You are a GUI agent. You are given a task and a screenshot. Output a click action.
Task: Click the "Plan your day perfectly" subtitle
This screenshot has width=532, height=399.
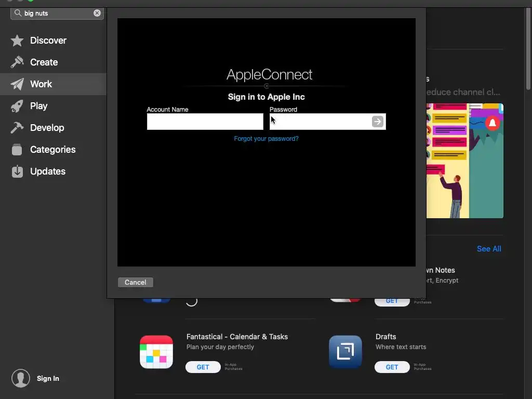click(220, 347)
